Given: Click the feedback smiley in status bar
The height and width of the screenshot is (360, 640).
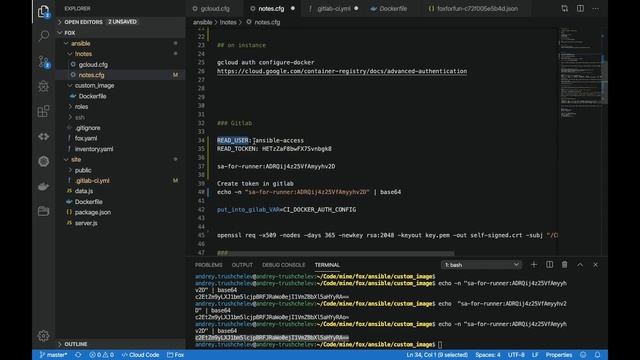Looking at the screenshot, I should [583, 355].
